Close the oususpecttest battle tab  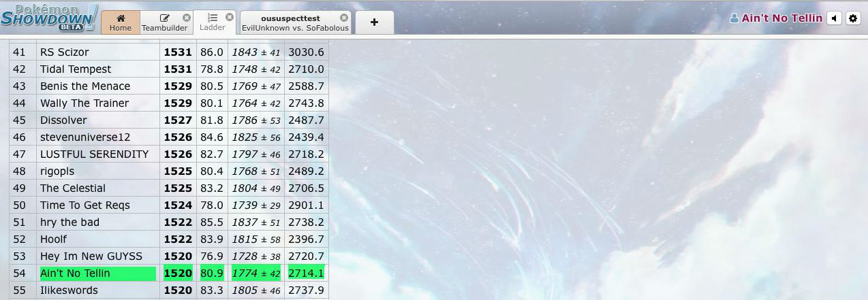[343, 18]
